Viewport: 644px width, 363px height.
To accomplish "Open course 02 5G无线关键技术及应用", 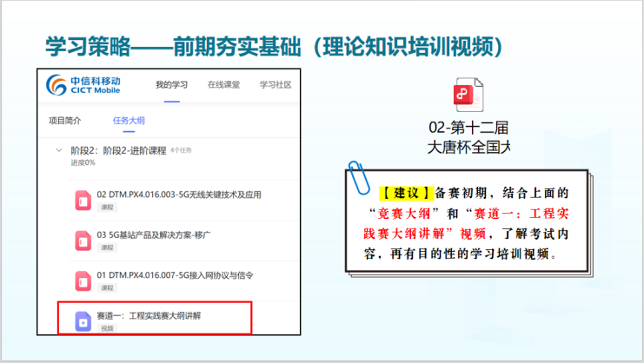I will click(x=179, y=195).
